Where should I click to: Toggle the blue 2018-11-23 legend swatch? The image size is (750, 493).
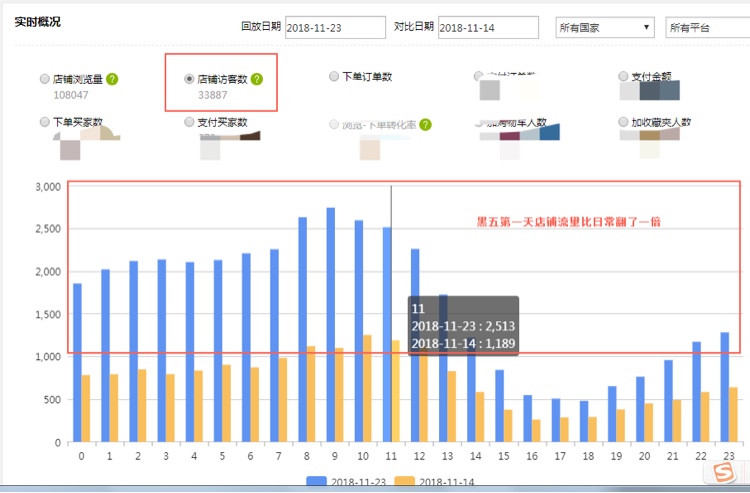pos(316,481)
